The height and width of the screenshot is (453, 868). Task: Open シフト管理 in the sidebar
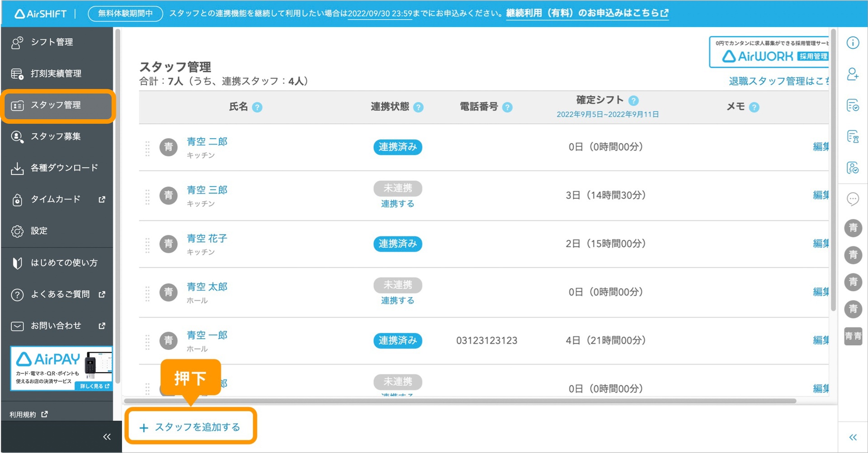(52, 42)
